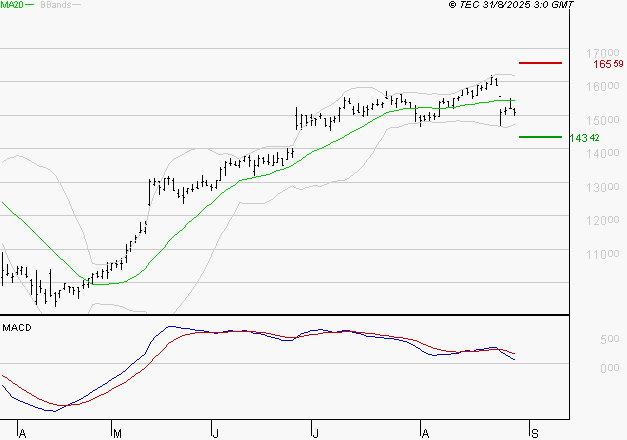Click the BBands legend label

point(56,5)
